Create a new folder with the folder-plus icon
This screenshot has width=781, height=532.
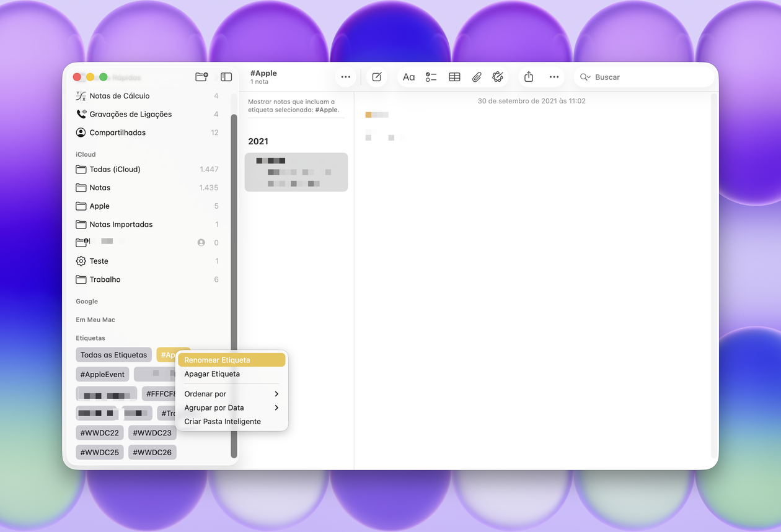pos(201,77)
